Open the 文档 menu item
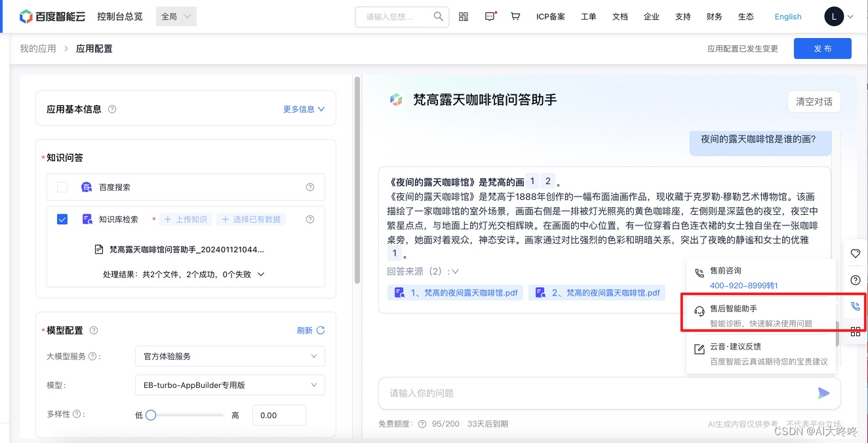Viewport: 868px width, 443px height. 620,16
